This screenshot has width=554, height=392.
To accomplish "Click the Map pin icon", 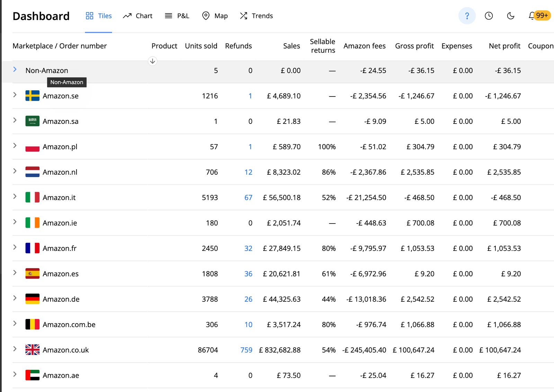I will (206, 16).
